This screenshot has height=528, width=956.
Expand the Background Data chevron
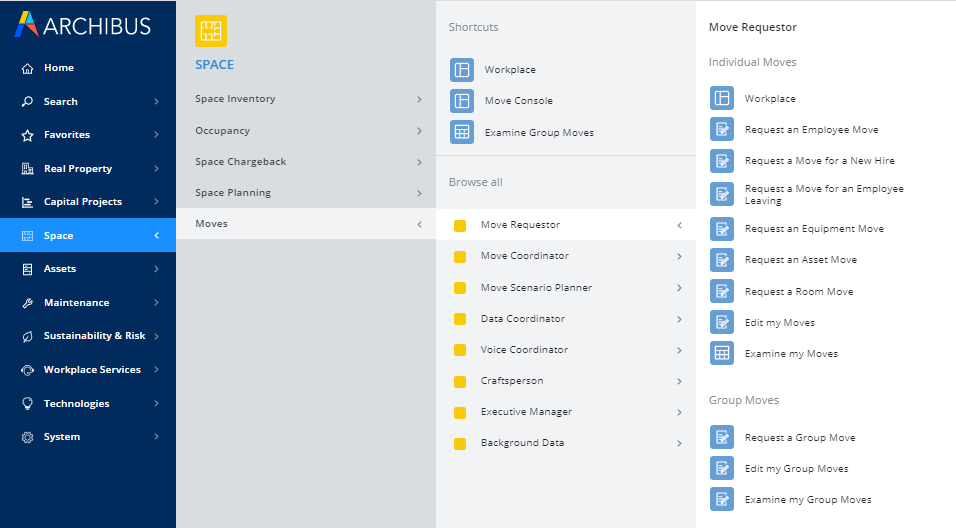679,443
